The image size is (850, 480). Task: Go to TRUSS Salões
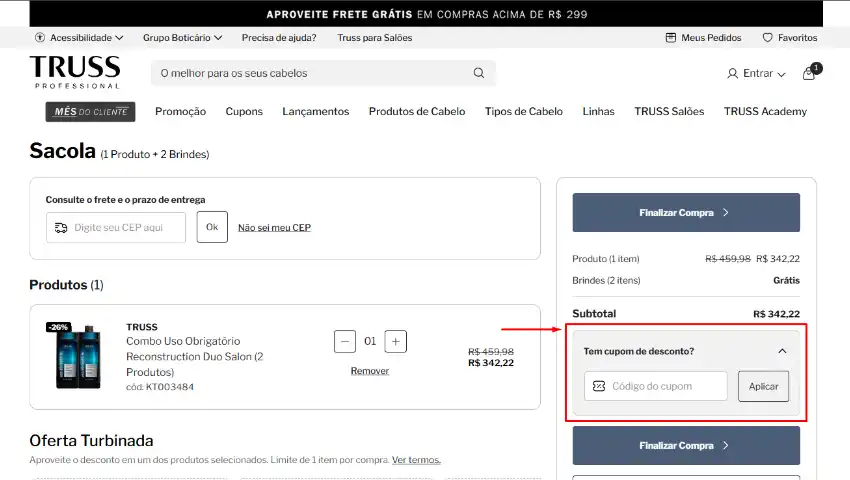[x=669, y=111]
